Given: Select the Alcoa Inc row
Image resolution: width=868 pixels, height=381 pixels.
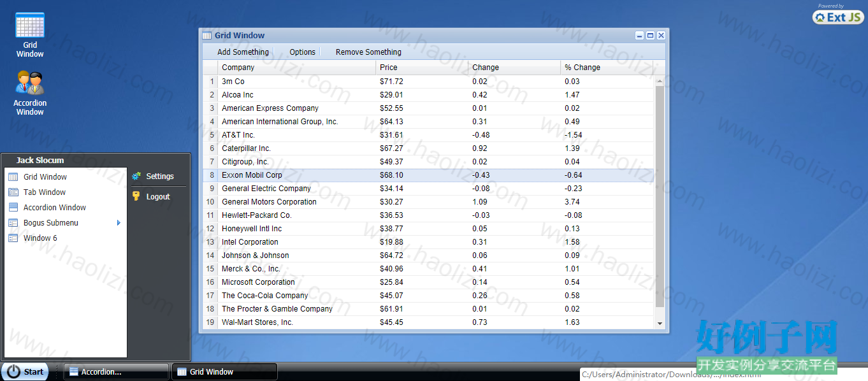Looking at the screenshot, I should click(428, 95).
